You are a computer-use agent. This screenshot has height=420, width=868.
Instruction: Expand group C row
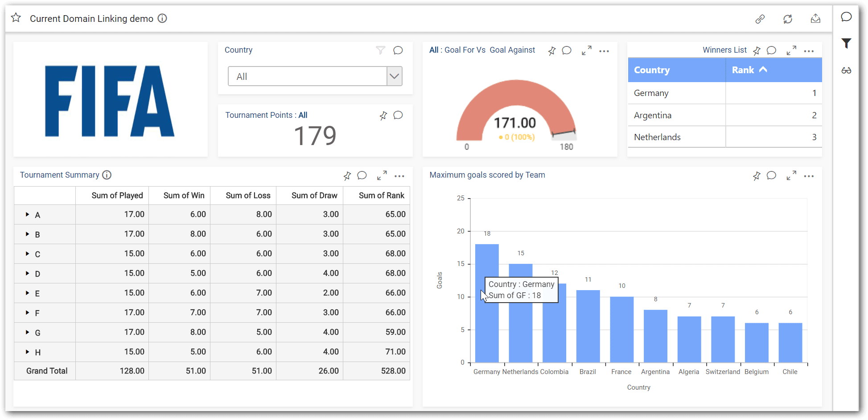coord(27,254)
